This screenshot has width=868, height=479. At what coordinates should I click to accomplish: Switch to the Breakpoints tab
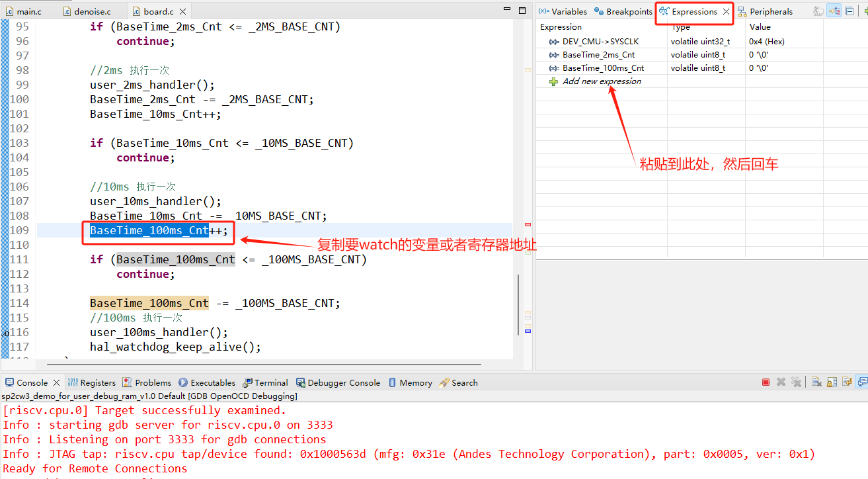[x=629, y=12]
